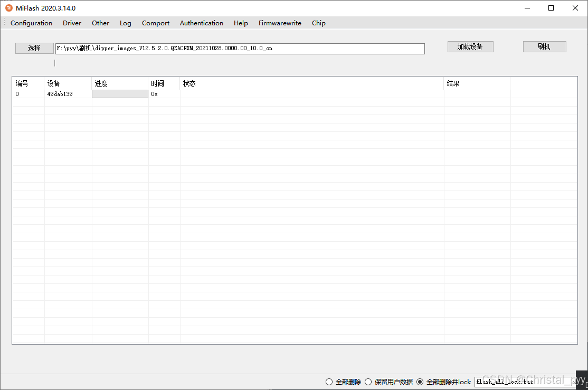Click the MiFlash orange logo icon

pos(8,8)
